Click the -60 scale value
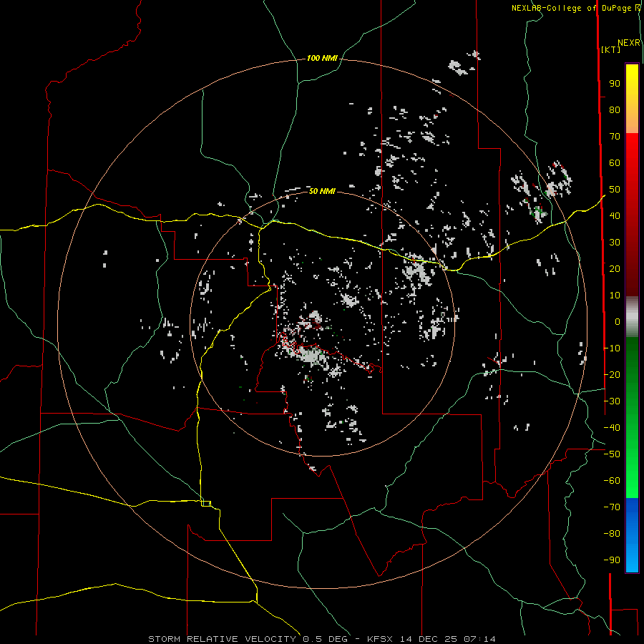Viewport: 644px width, 644px height. [612, 481]
